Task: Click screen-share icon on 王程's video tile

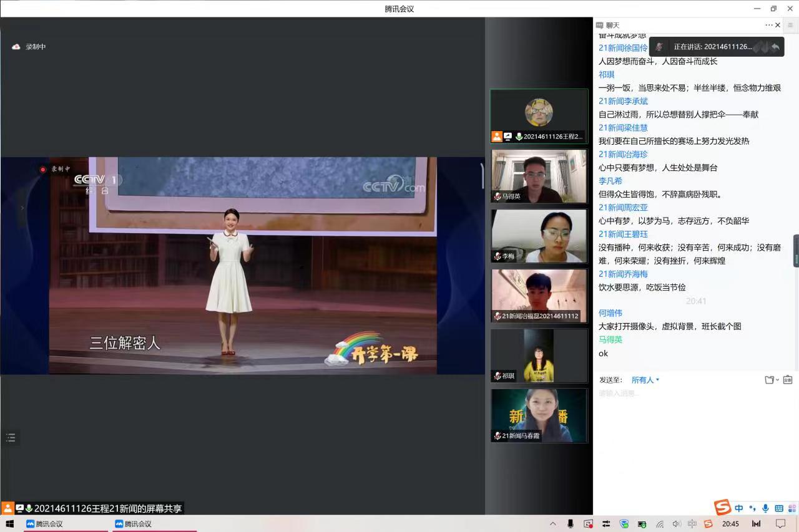Action: pos(508,137)
